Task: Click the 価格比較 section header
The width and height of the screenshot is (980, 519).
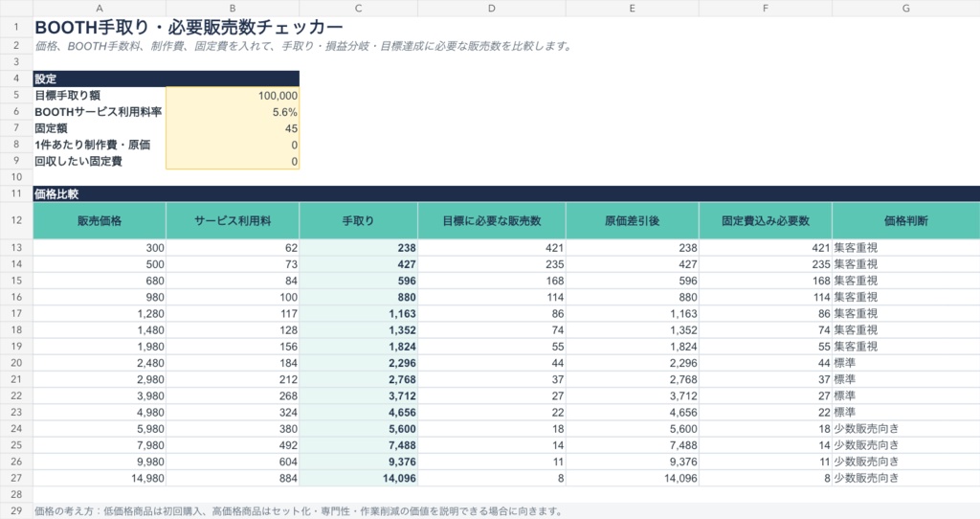Action: (506, 193)
